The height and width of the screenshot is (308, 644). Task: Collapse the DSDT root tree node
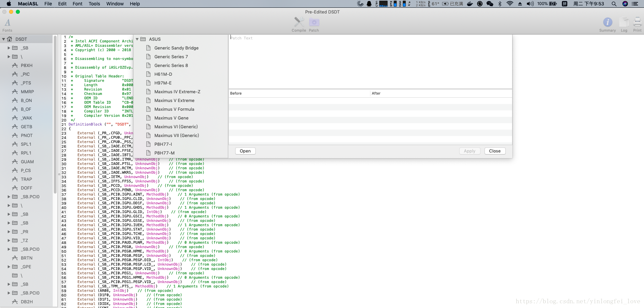(x=3, y=39)
